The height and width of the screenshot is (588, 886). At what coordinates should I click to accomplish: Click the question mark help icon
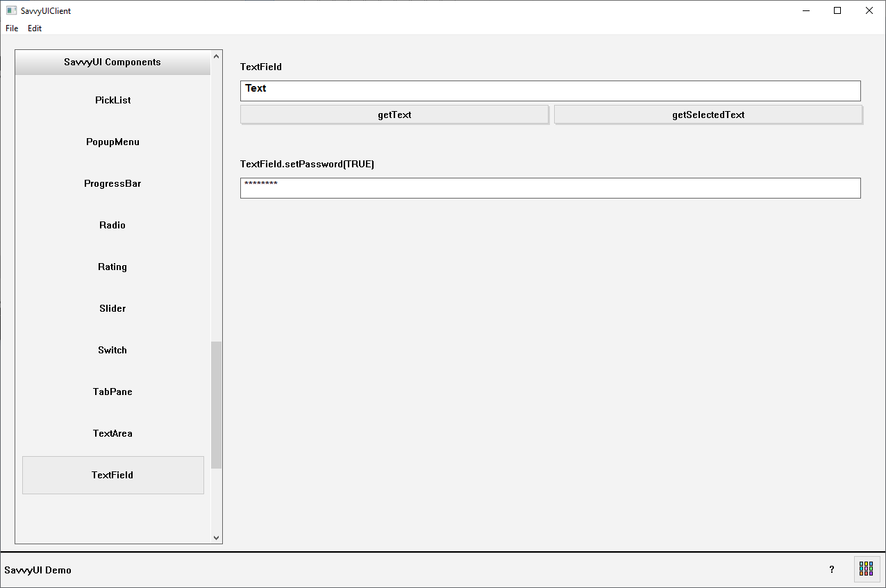832,569
